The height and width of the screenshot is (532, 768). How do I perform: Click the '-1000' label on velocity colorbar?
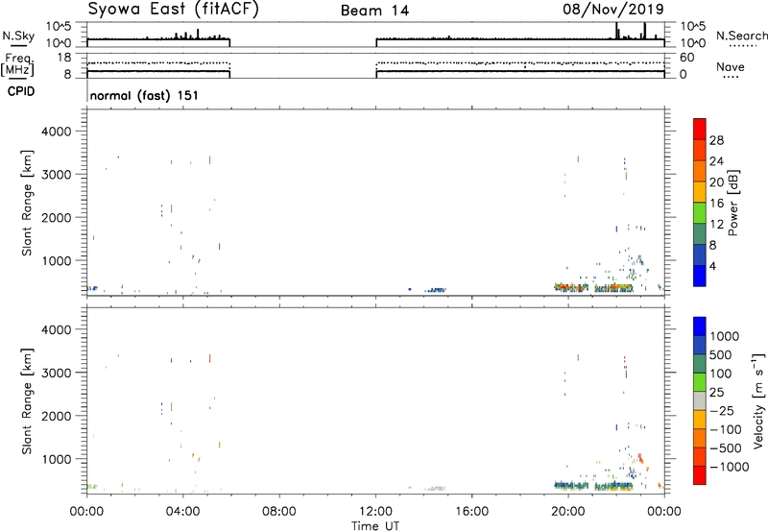point(730,467)
